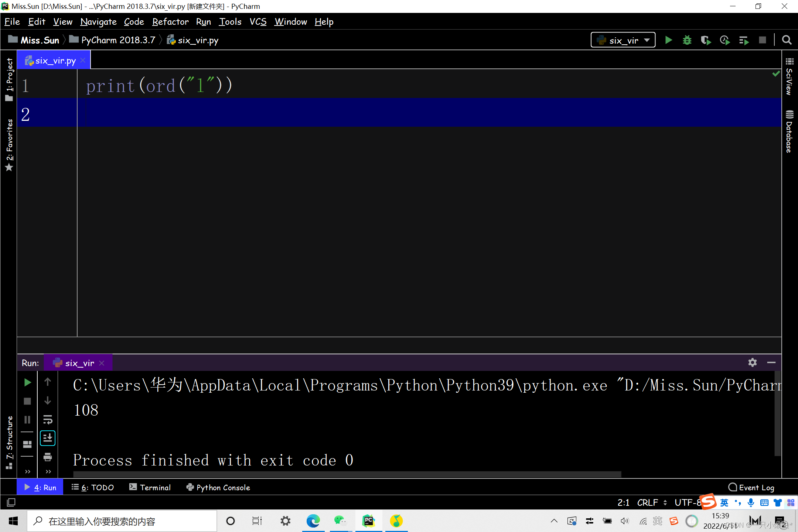Toggle scroll to end button
The width and height of the screenshot is (798, 532).
[x=48, y=438]
